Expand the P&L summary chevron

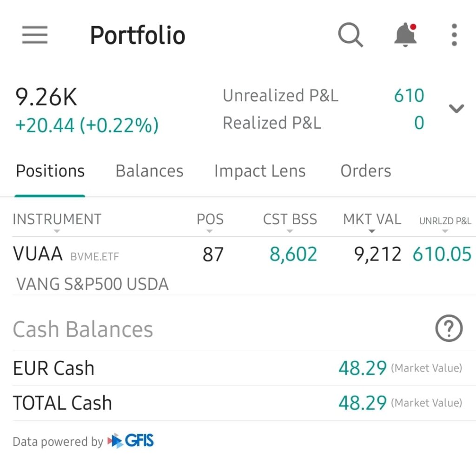point(456,109)
